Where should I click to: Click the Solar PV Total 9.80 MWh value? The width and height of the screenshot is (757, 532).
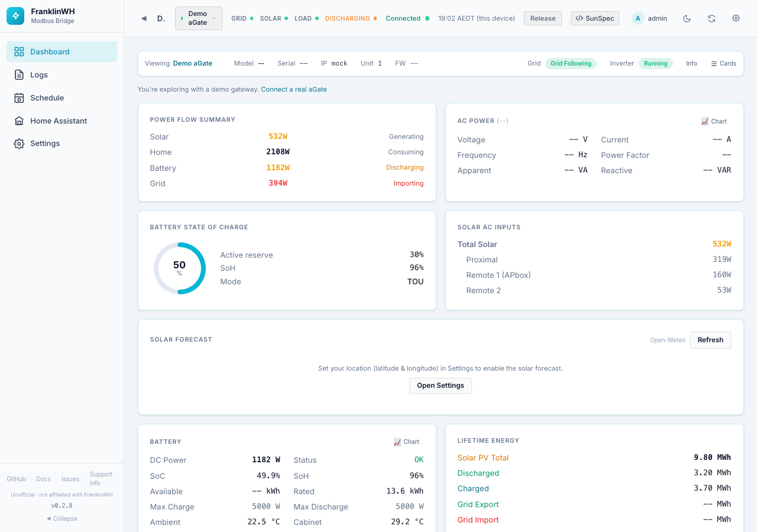712,458
